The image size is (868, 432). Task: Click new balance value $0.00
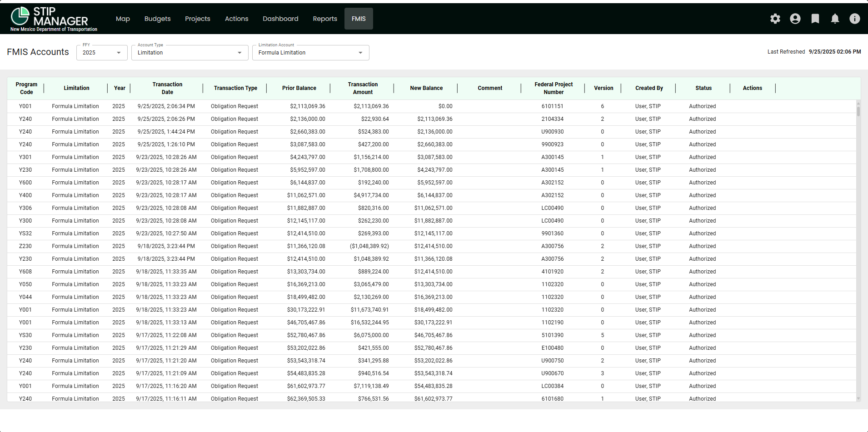point(445,106)
